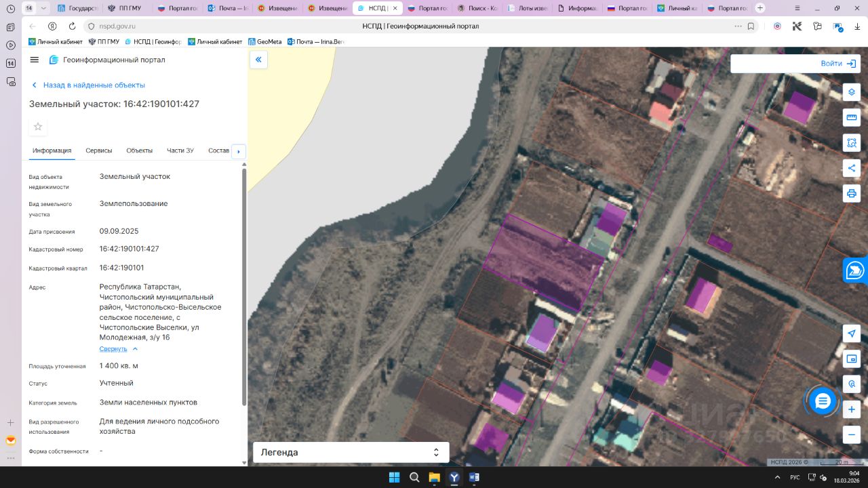
Task: Add land plot to favorites star
Action: [x=38, y=127]
